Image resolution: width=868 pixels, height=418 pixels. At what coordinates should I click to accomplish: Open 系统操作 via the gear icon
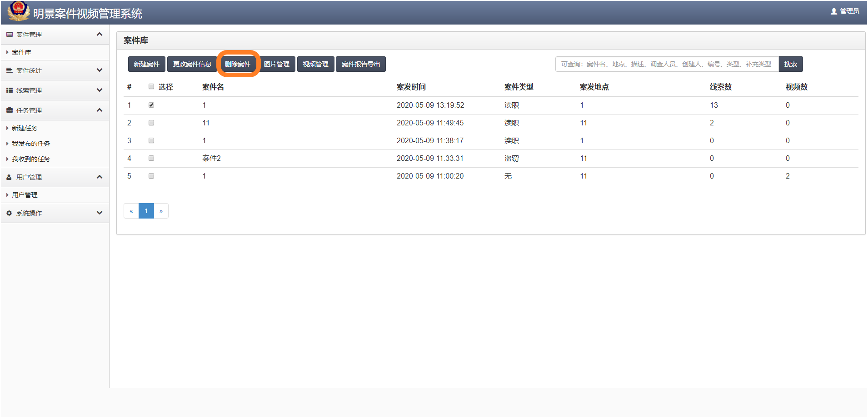click(8, 213)
